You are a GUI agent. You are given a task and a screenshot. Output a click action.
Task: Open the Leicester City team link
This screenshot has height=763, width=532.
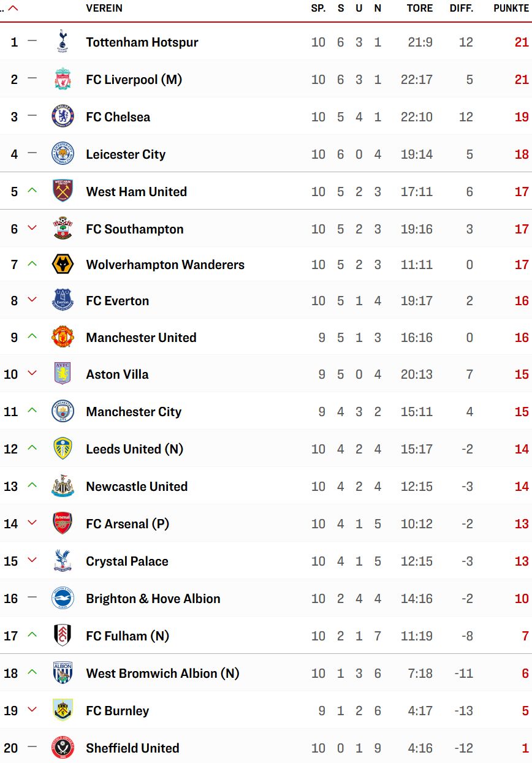(126, 154)
